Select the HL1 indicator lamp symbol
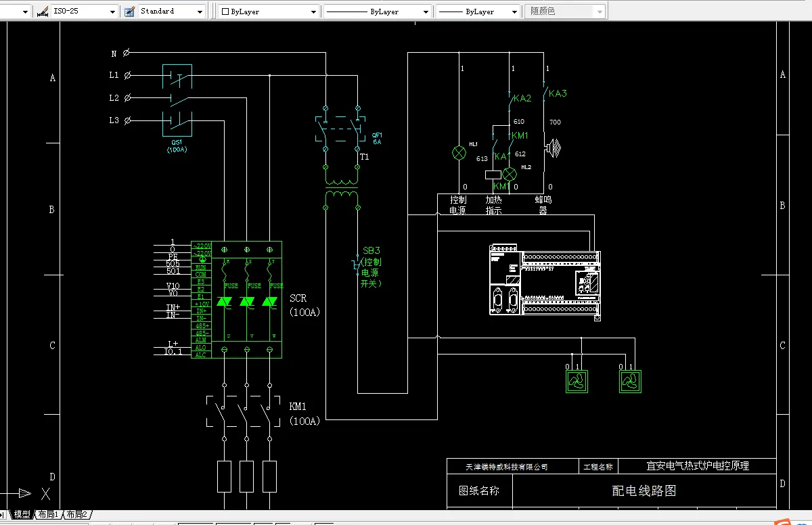The image size is (812, 525). (x=459, y=154)
